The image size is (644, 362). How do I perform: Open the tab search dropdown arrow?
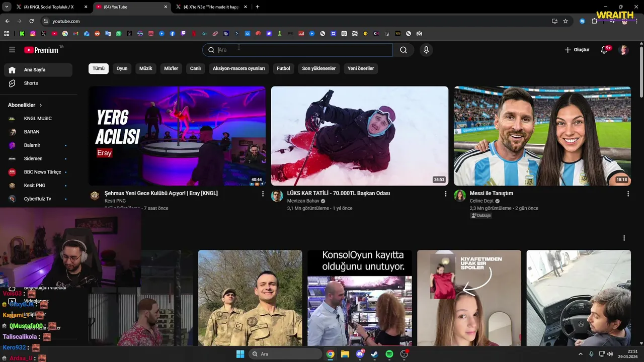6,7
